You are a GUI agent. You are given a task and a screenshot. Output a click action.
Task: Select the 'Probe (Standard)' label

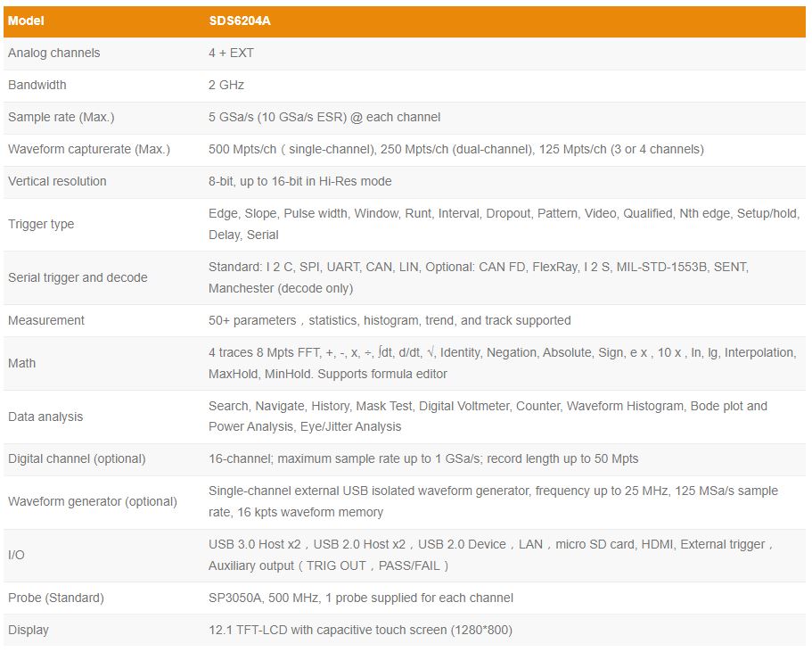[56, 598]
